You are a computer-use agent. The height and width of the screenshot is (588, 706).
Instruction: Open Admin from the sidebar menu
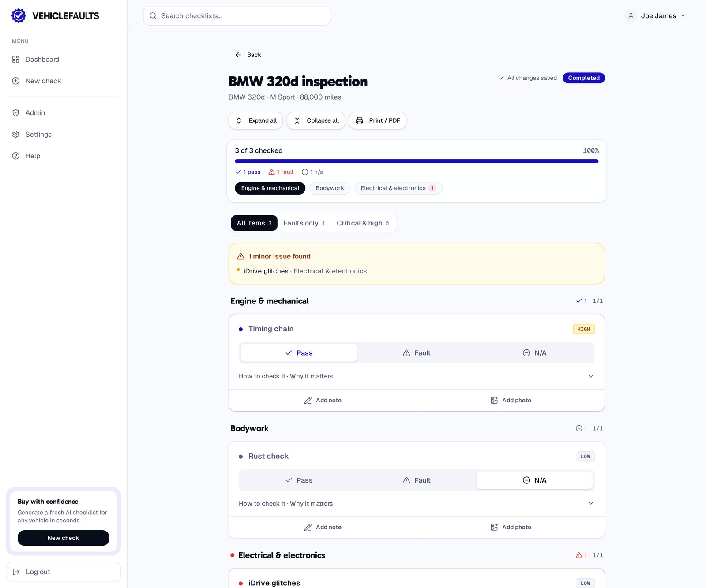tap(64, 113)
